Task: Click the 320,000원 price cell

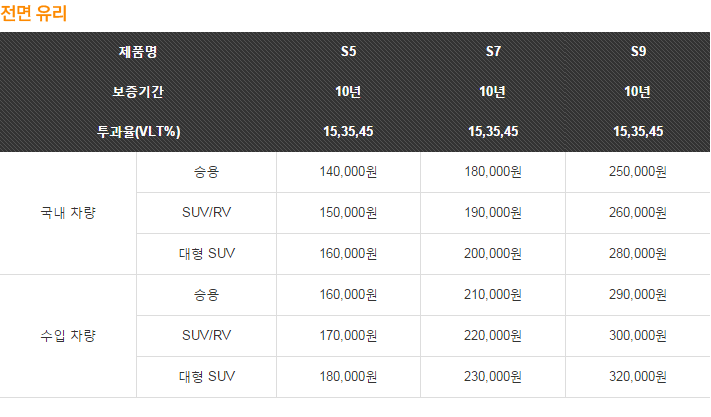Action: pos(638,377)
